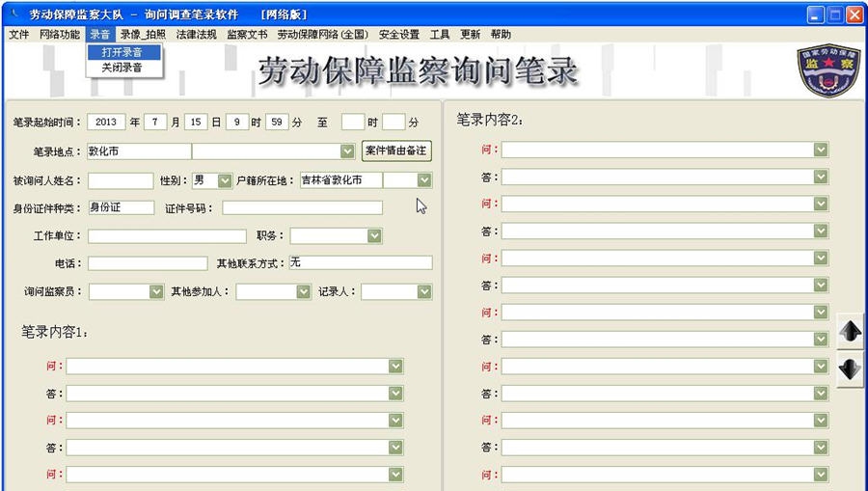Click the down arrow scroll icon
868x491 pixels.
coord(850,368)
